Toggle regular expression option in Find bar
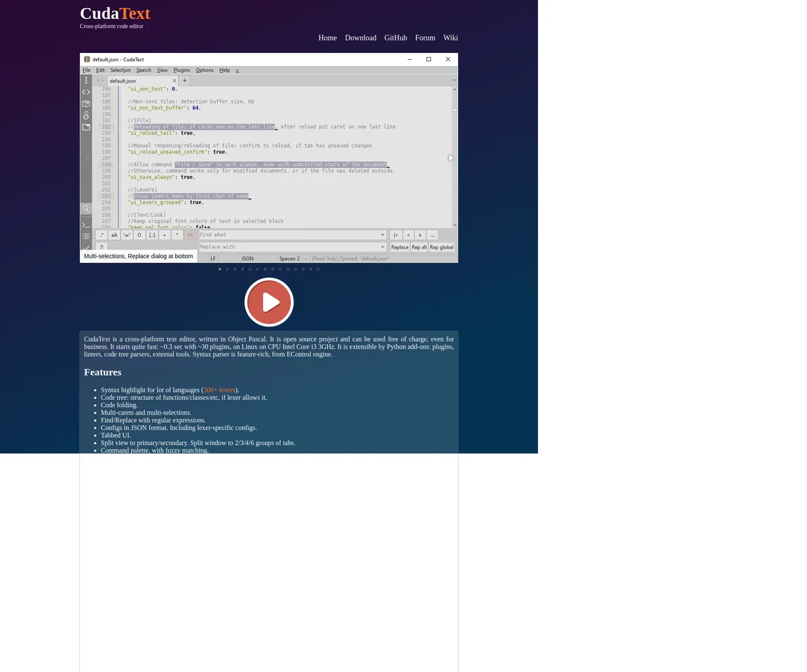Image resolution: width=807 pixels, height=672 pixels. coord(102,235)
